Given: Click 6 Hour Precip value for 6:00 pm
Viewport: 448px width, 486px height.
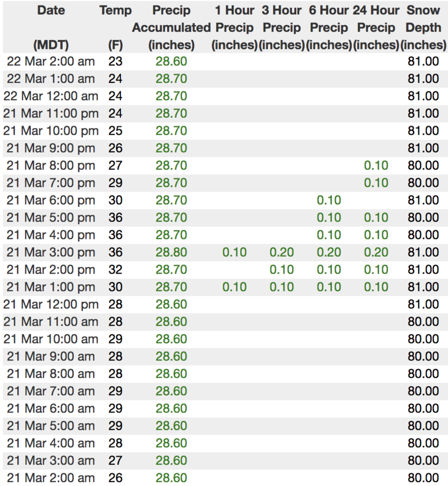Looking at the screenshot, I should (x=329, y=200).
